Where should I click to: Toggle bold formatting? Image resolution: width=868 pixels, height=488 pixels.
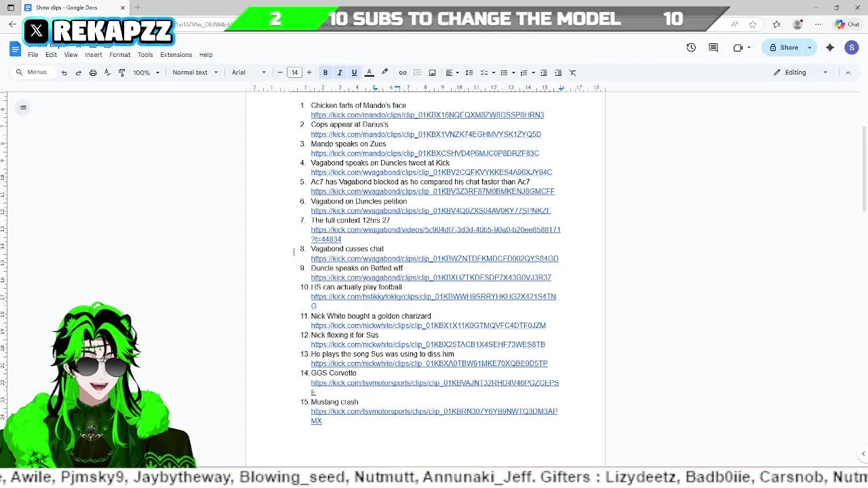pos(325,73)
